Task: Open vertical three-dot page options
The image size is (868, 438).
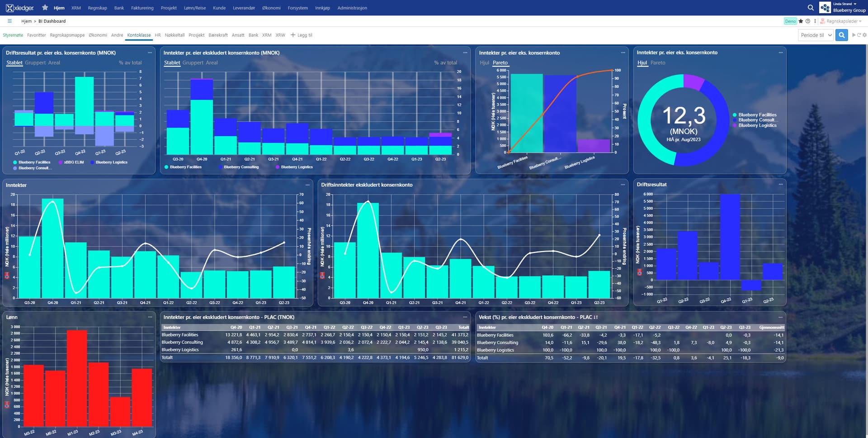Action: click(815, 21)
